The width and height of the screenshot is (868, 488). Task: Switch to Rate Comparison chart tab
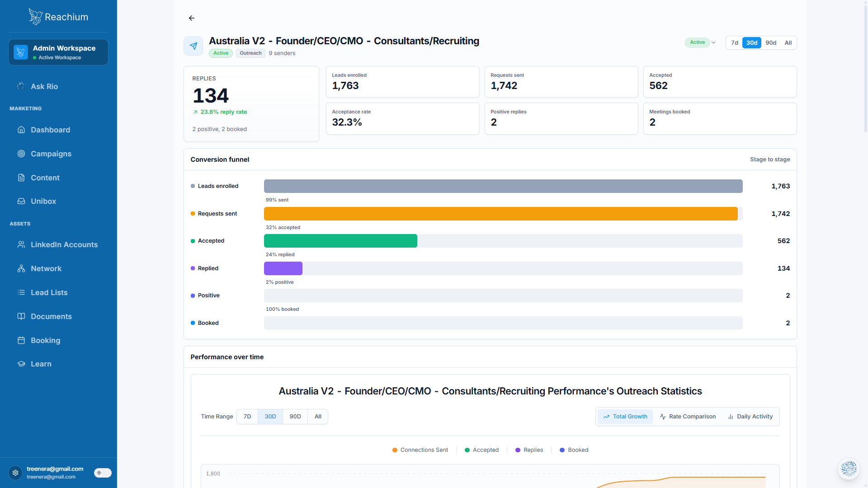pyautogui.click(x=688, y=417)
